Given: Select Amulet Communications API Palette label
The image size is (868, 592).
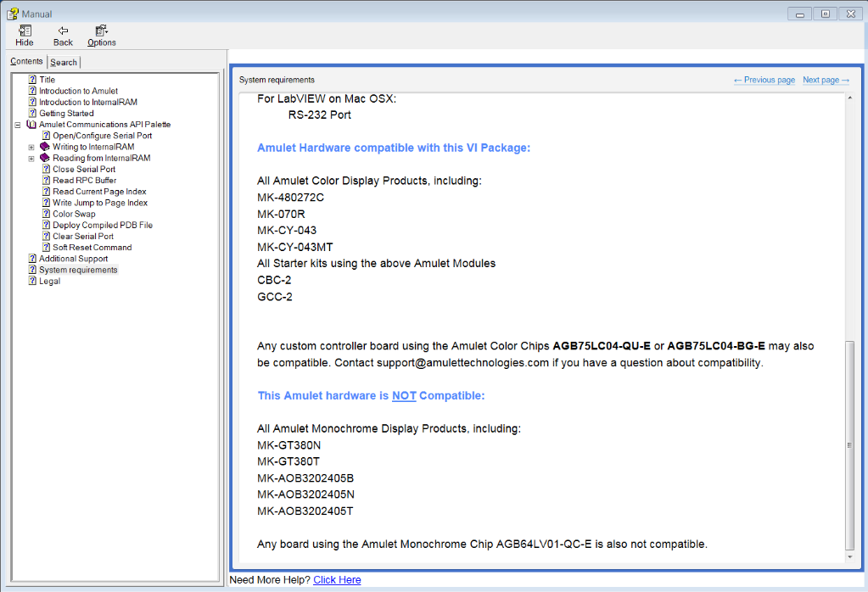Looking at the screenshot, I should pos(104,125).
